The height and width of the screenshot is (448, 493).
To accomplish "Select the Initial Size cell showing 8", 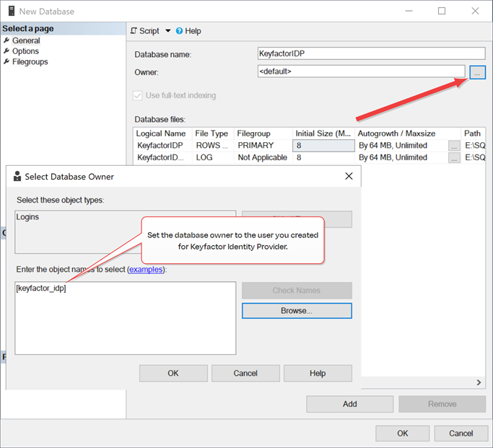I will click(323, 146).
